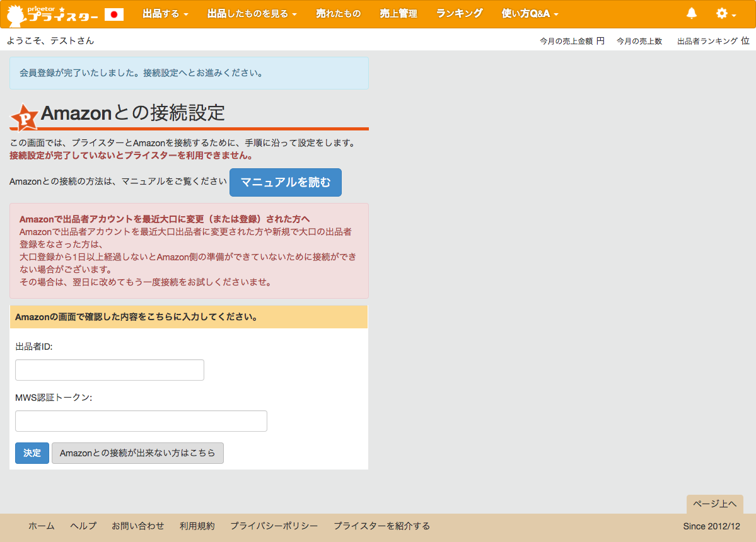This screenshot has width=756, height=542.
Task: Focus the MWS認証トークン input field
Action: point(141,421)
